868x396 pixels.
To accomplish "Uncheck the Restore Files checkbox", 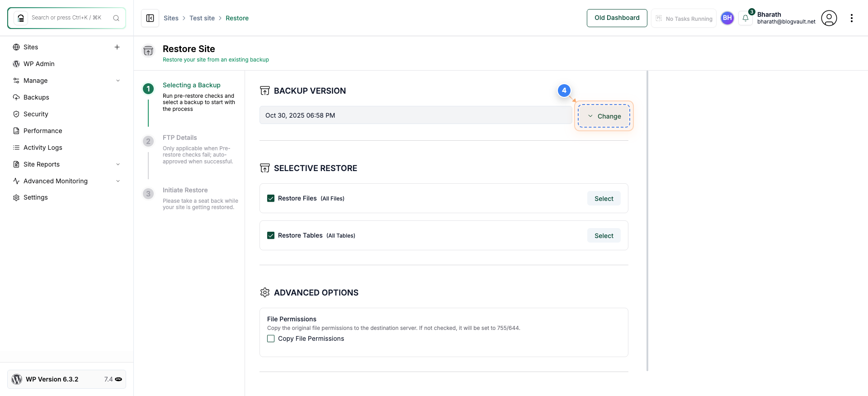I will 271,198.
